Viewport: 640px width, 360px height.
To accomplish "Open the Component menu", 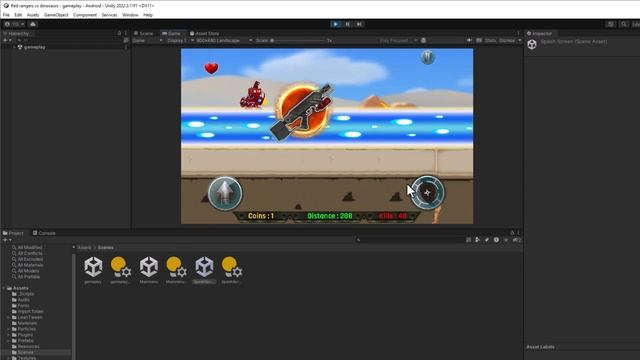I will point(85,15).
